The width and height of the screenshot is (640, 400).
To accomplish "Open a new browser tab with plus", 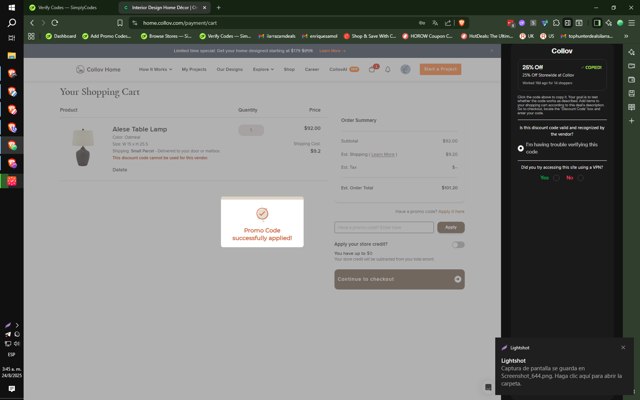I will click(x=218, y=7).
